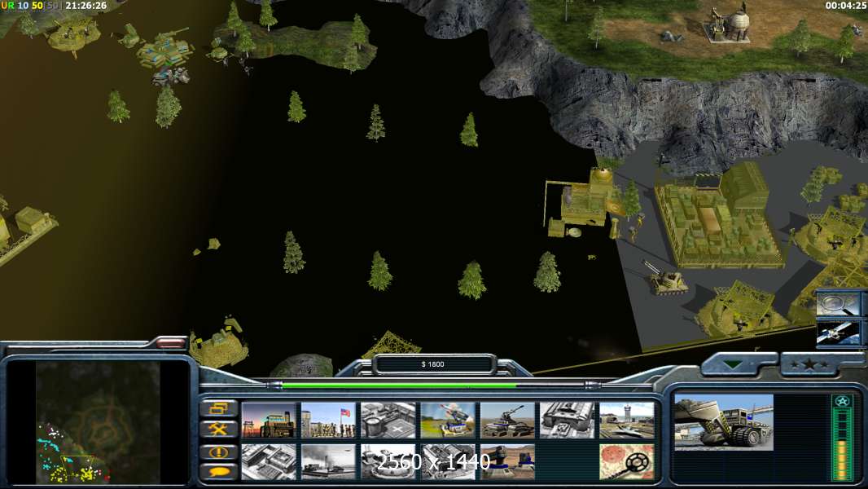The width and height of the screenshot is (868, 489).
Task: Build the Patriot missile launcher defense
Action: pyautogui.click(x=448, y=420)
